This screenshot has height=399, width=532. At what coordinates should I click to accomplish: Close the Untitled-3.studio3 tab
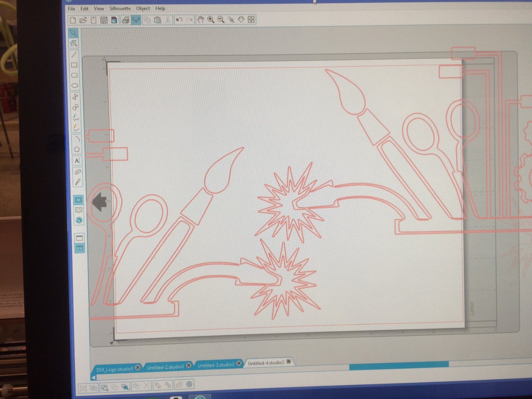pos(239,364)
